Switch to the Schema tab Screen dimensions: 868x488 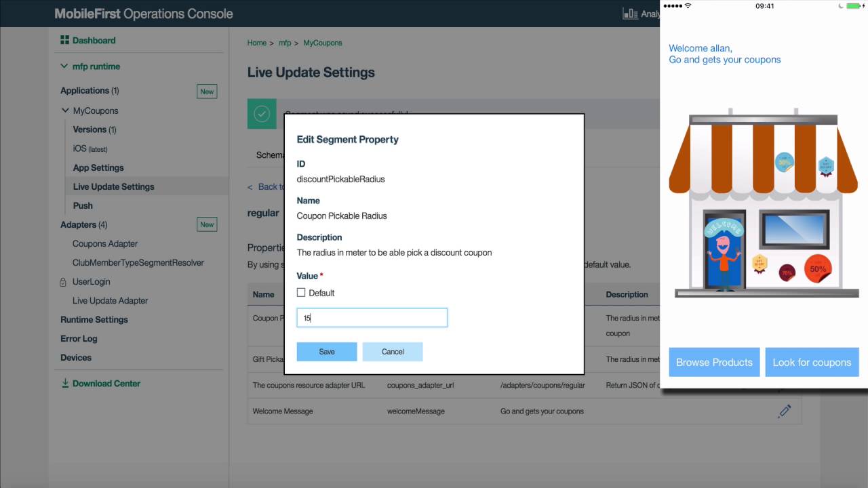click(270, 155)
